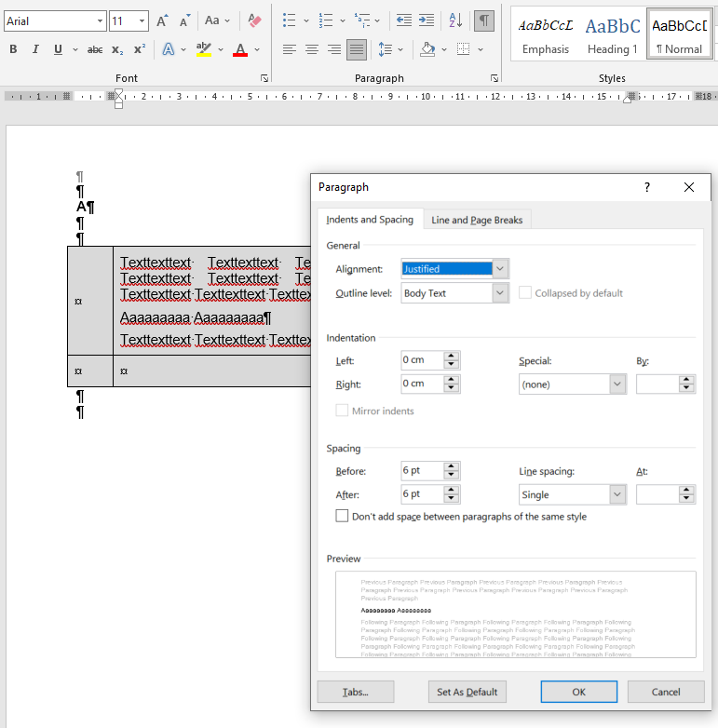
Task: Open Paragraph dialog launcher in ribbon
Action: 494,78
